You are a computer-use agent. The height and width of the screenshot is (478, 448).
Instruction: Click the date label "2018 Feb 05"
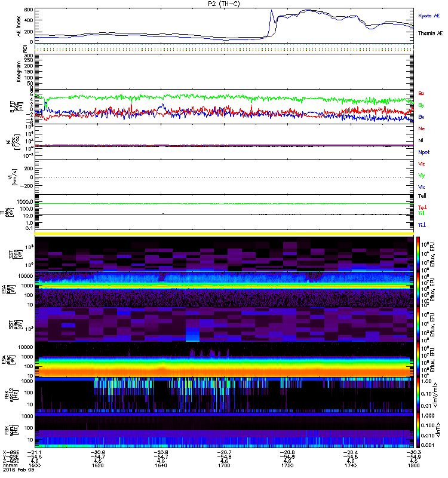(x=19, y=470)
